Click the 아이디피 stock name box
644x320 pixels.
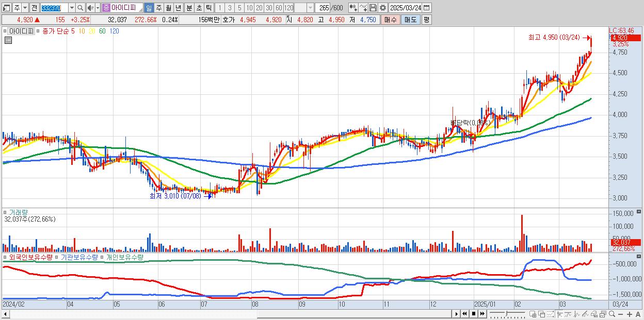point(122,8)
